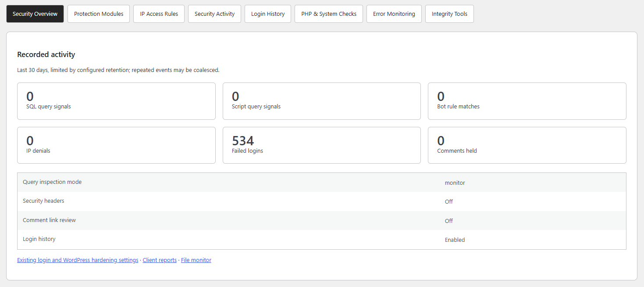This screenshot has height=287, width=644.
Task: Open the IP Access Rules tab
Action: (x=159, y=14)
